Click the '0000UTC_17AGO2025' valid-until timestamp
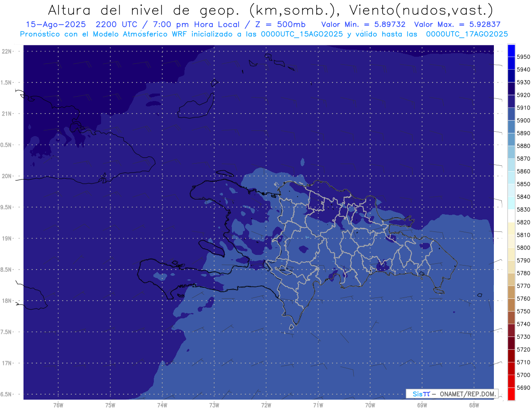 [x=467, y=34]
